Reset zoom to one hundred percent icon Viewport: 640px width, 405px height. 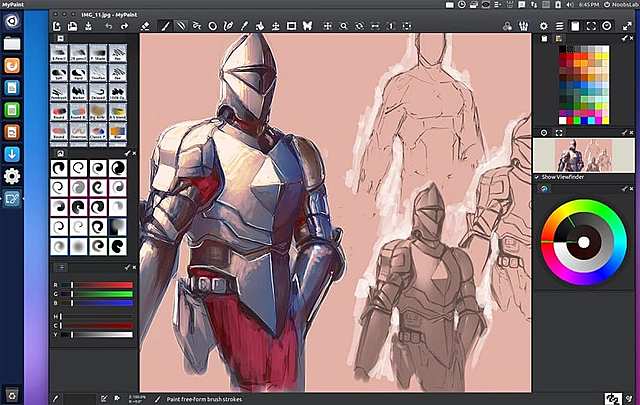pos(391,26)
